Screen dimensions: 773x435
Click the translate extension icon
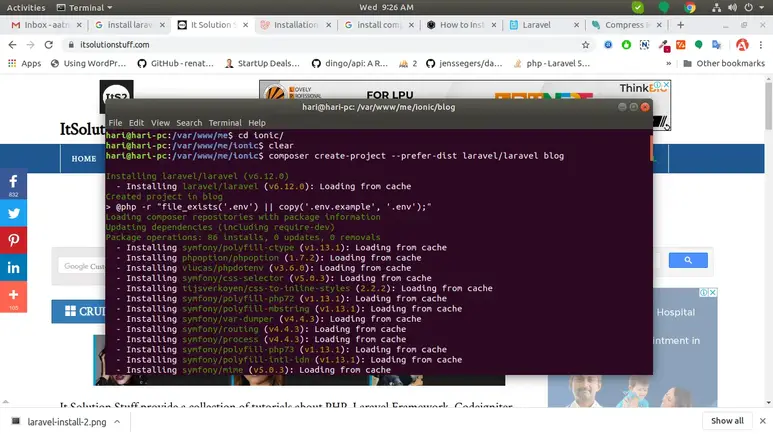pyautogui.click(x=716, y=45)
